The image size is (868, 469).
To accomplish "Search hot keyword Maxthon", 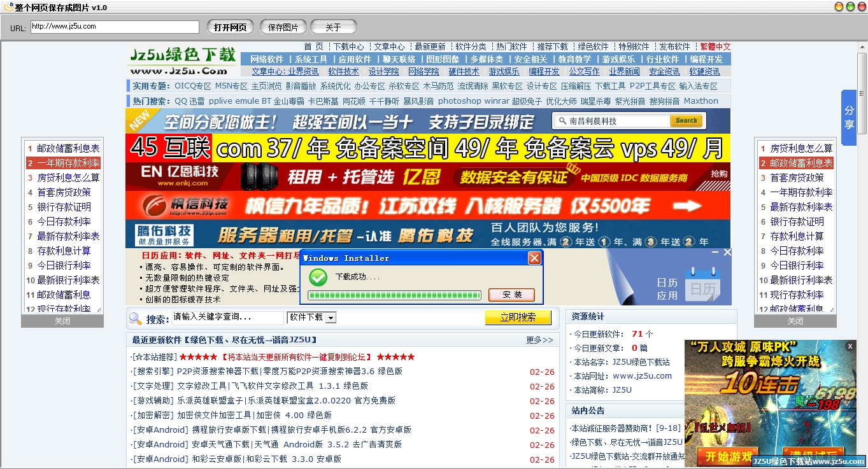I will [x=701, y=101].
